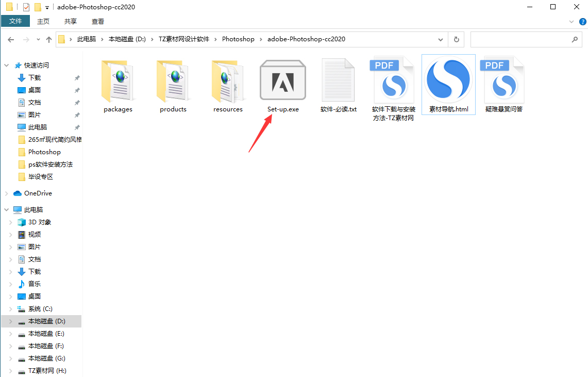588x377 pixels.
Task: Select the 软件下载与安装方法-TZ素材网 PDF icon
Action: [x=393, y=80]
